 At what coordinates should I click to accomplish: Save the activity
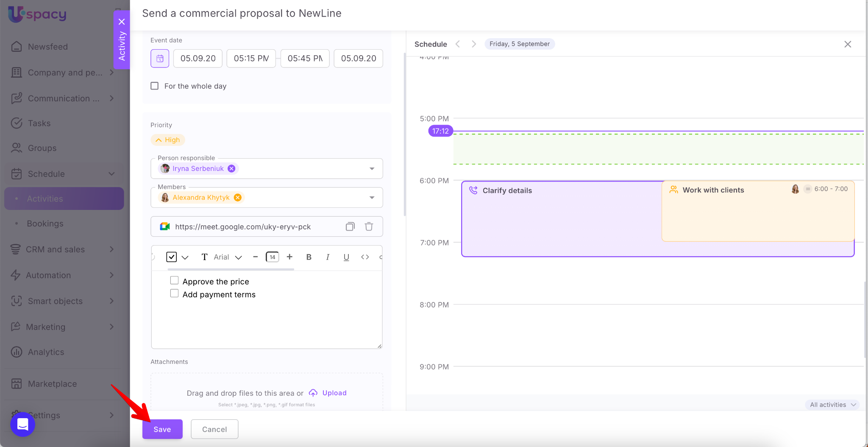click(x=162, y=429)
